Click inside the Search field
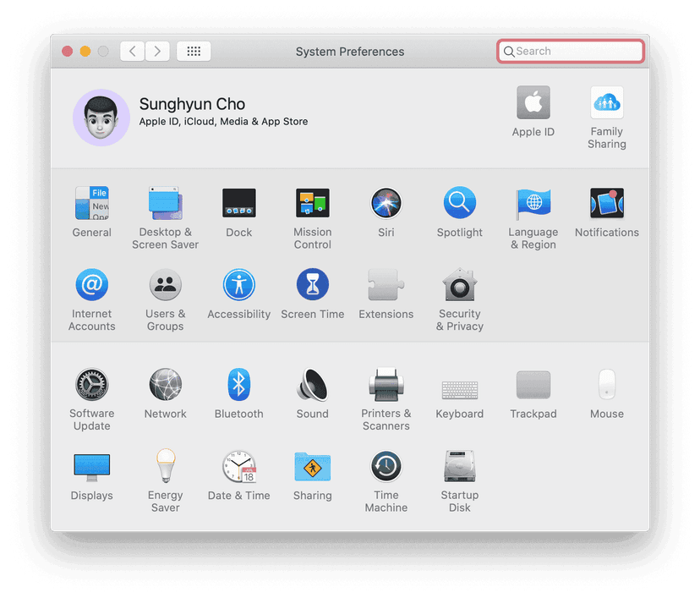 point(570,51)
